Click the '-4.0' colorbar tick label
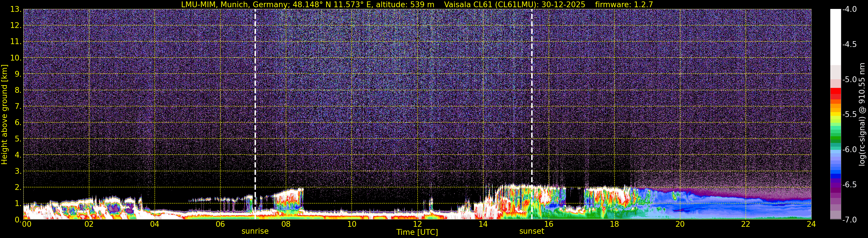This screenshot has width=868, height=238. coord(850,9)
